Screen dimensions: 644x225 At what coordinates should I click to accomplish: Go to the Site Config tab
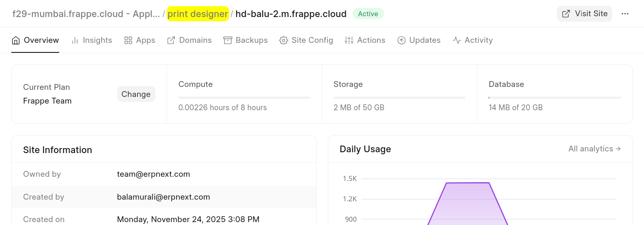click(x=312, y=40)
